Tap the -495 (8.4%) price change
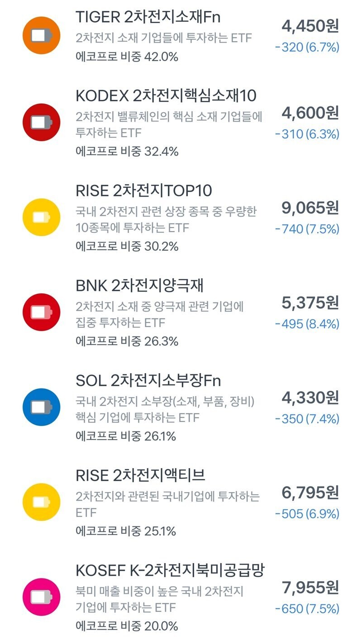 coord(307,324)
